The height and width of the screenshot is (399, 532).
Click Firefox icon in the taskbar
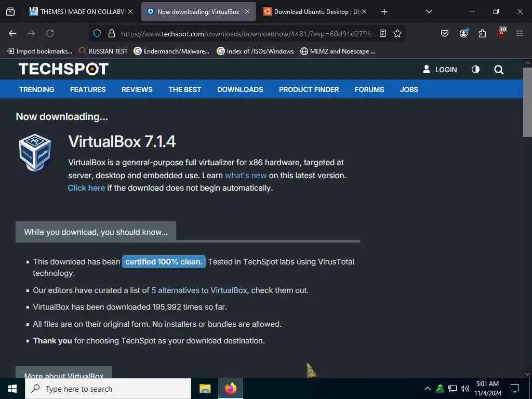231,389
